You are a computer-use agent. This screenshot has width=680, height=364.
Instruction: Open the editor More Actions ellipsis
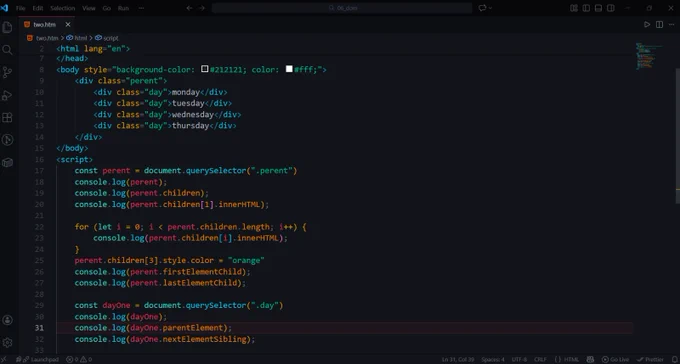click(671, 25)
